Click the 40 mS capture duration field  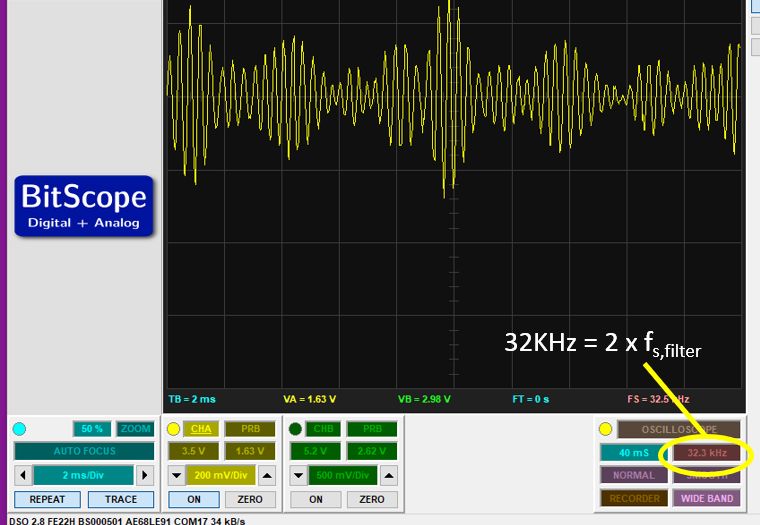pyautogui.click(x=634, y=453)
